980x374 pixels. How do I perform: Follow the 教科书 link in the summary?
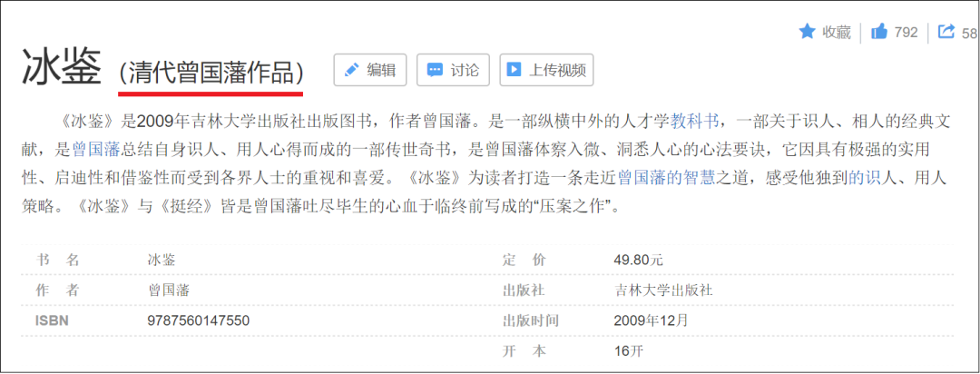click(x=694, y=122)
